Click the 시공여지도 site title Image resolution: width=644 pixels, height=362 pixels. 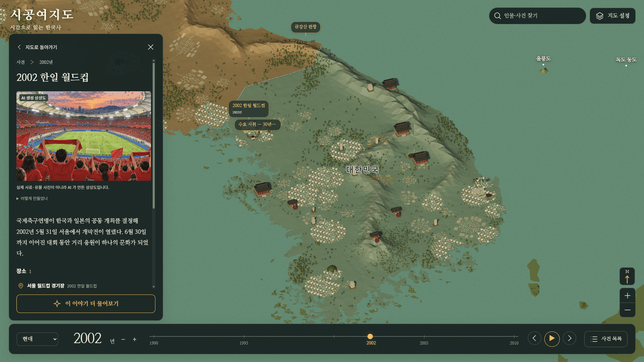pyautogui.click(x=42, y=14)
